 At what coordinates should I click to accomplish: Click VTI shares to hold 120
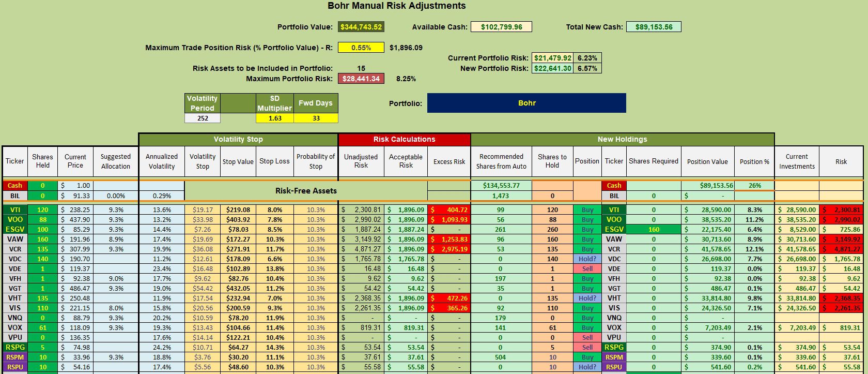point(552,210)
